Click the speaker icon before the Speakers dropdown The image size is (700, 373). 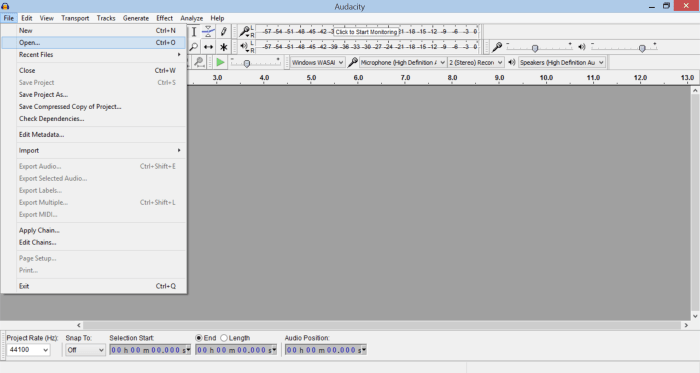[512, 62]
